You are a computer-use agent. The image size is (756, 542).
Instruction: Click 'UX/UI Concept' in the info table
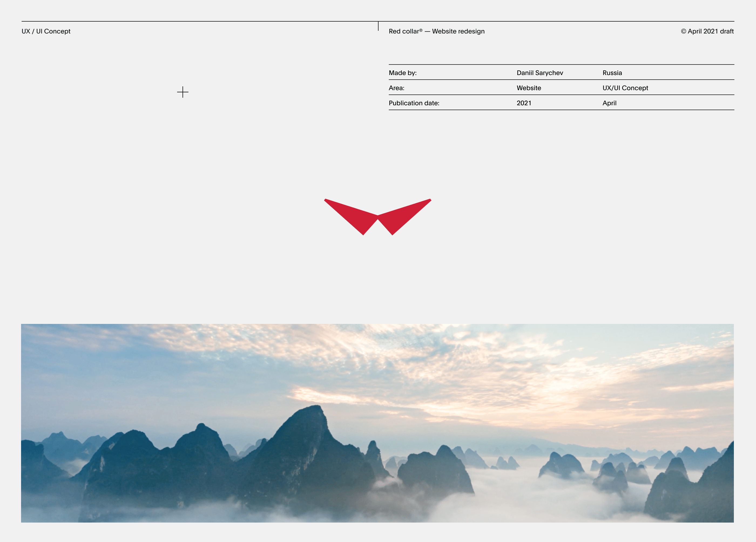[x=625, y=88]
